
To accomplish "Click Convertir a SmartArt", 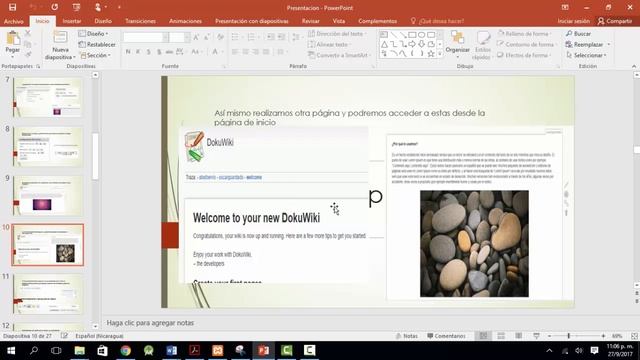I will point(339,55).
